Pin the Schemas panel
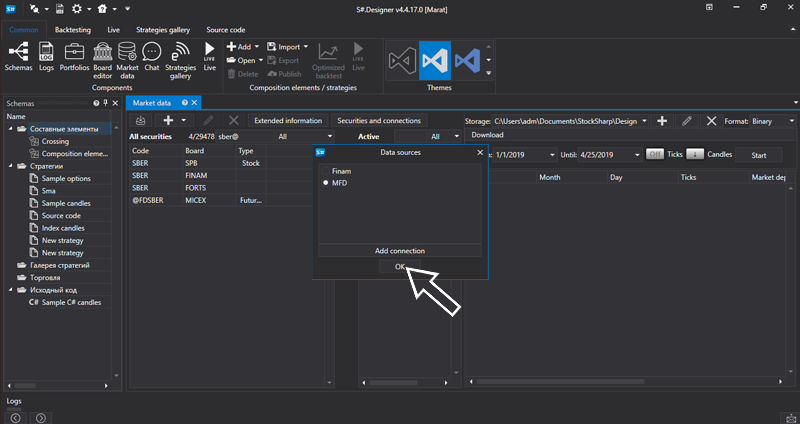Image resolution: width=800 pixels, height=424 pixels. coord(106,103)
